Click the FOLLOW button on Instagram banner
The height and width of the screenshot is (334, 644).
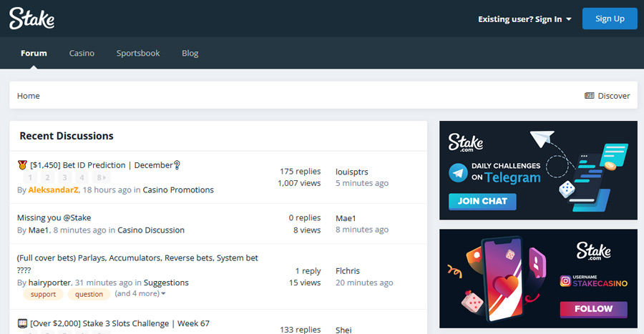point(593,309)
